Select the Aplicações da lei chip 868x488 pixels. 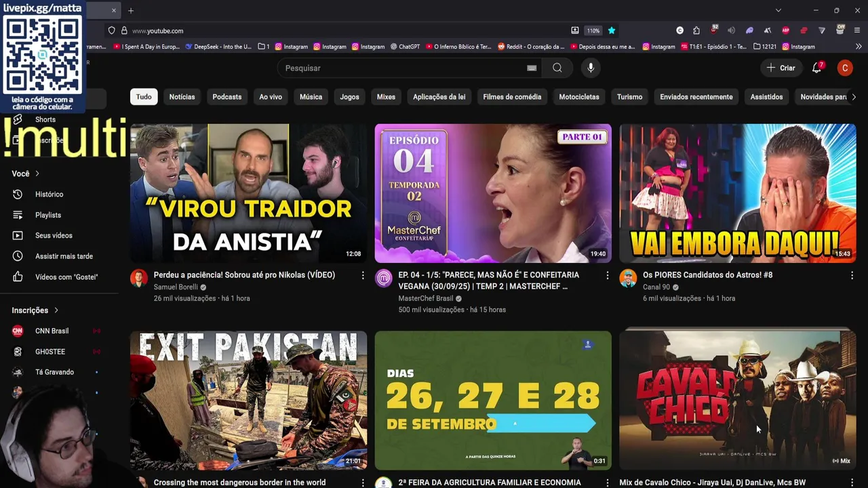[x=439, y=97]
